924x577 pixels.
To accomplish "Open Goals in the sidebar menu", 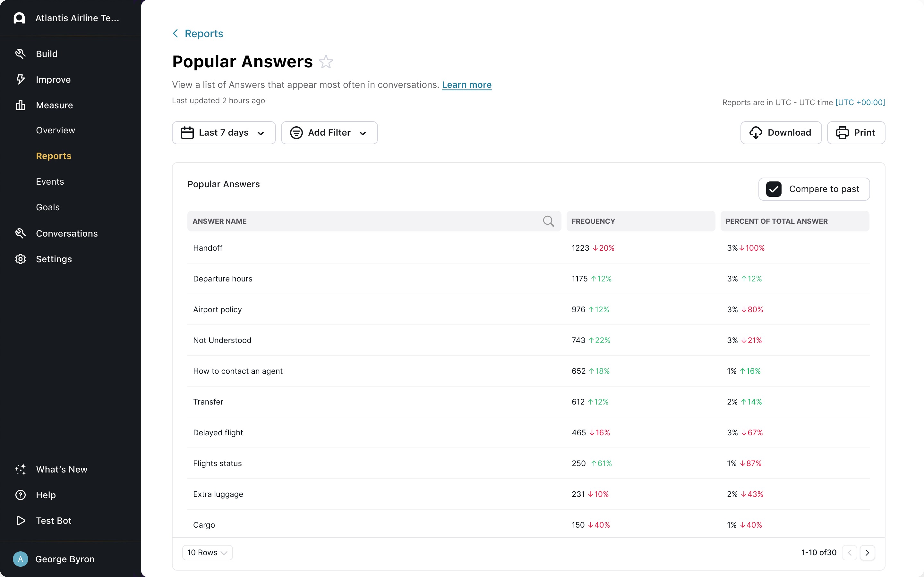I will 48,207.
